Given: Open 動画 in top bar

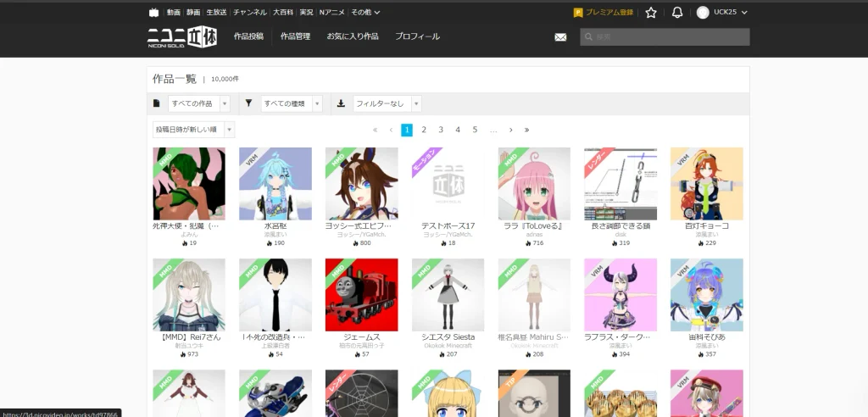Looking at the screenshot, I should pos(174,12).
